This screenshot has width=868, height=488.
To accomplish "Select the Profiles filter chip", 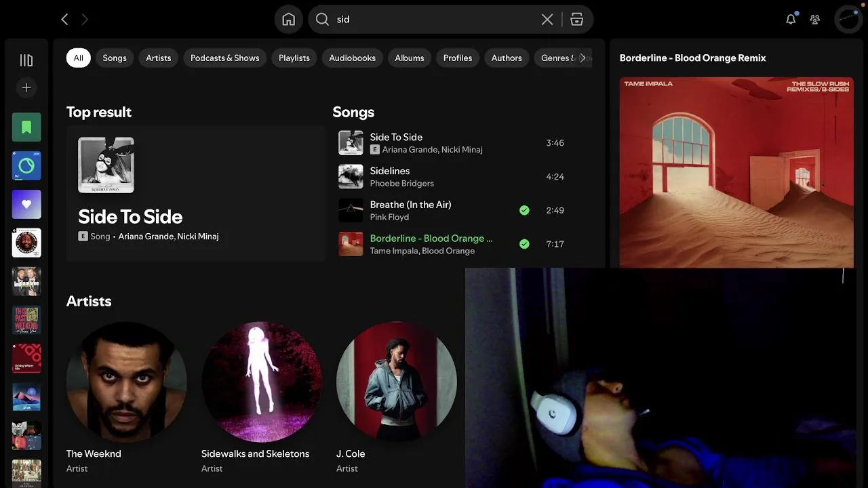I will click(x=458, y=58).
